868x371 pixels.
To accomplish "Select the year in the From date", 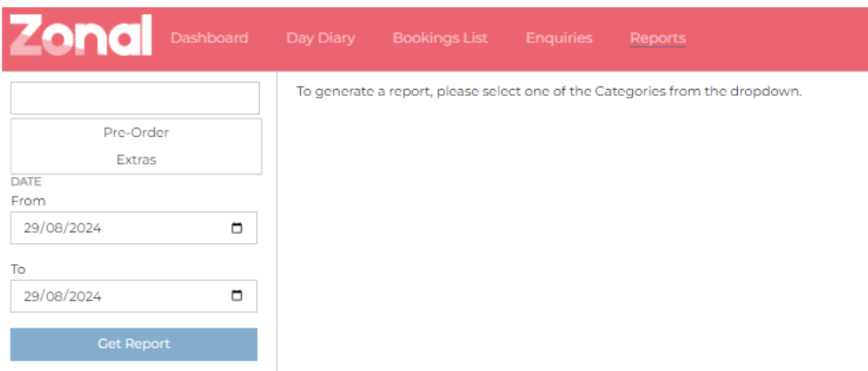I will point(83,228).
